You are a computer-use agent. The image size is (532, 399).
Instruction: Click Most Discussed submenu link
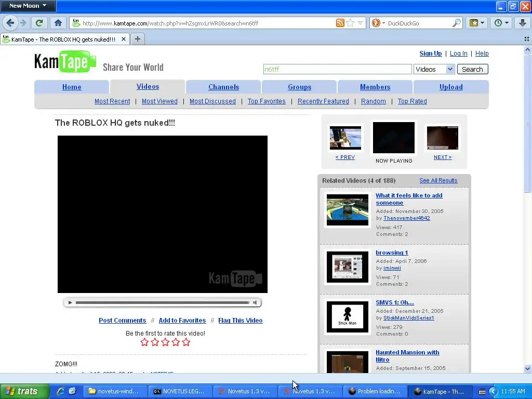(212, 101)
